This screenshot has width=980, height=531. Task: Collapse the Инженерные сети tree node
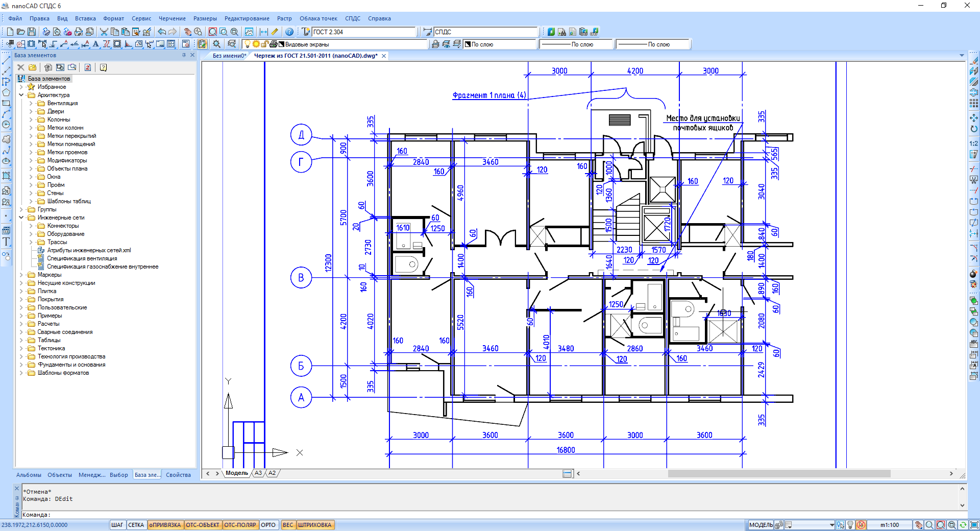[x=21, y=218]
